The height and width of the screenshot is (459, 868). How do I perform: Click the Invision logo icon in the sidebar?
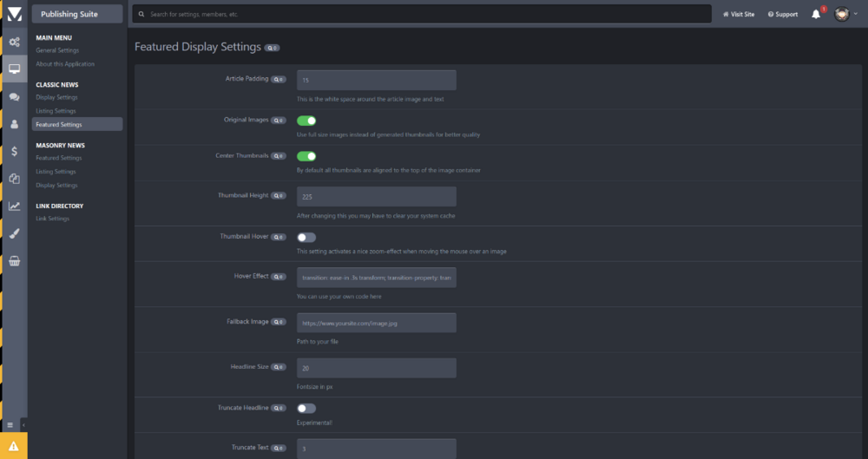[15, 14]
